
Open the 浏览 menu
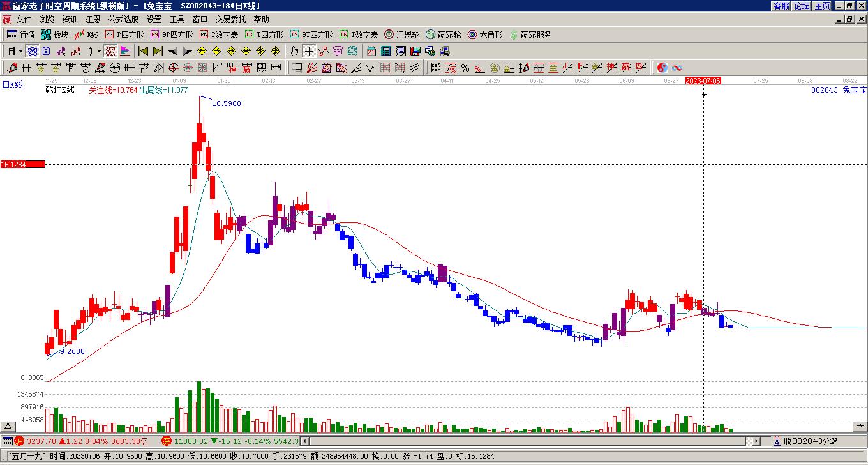pos(47,19)
